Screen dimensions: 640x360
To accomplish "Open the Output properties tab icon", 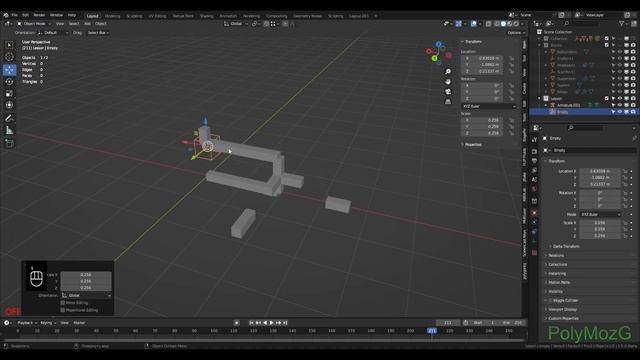I will 534,161.
